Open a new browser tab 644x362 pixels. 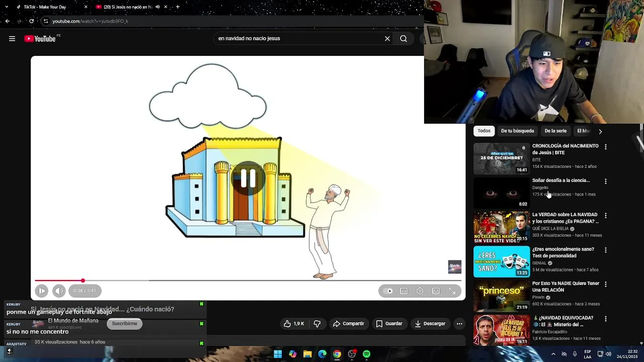178,7
